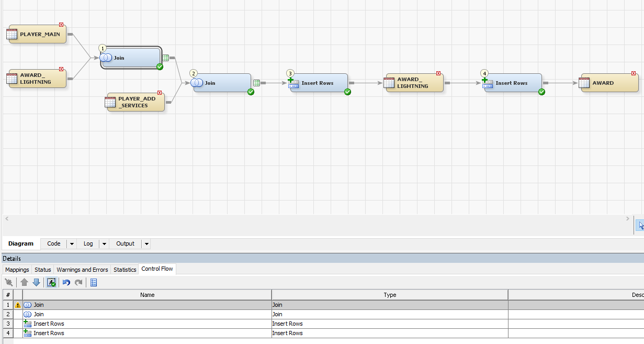Image resolution: width=644 pixels, height=344 pixels.
Task: Select the AWARD target table node
Action: point(609,82)
